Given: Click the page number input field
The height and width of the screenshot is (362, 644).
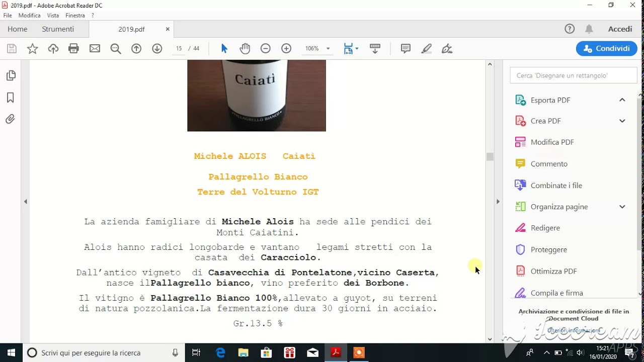Looking at the screenshot, I should pos(179,48).
